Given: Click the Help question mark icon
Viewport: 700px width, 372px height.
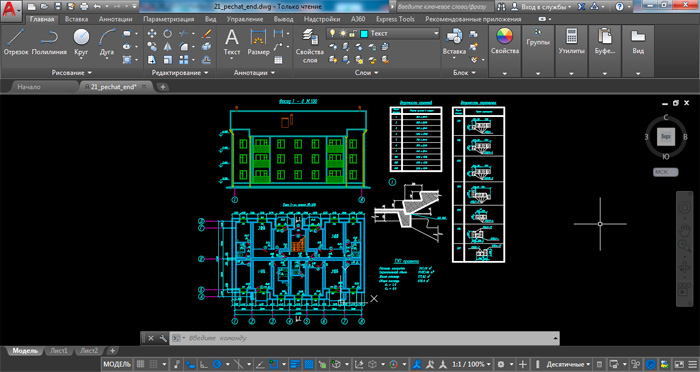Looking at the screenshot, I should coord(619,7).
